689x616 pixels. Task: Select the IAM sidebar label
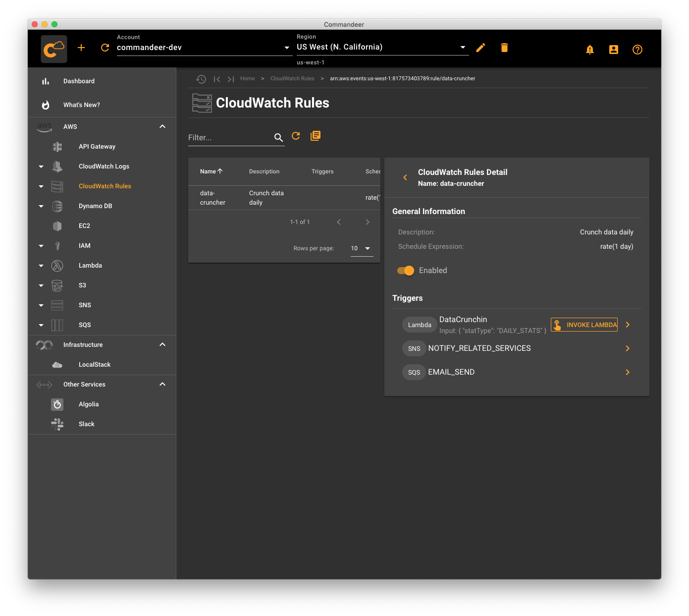85,246
